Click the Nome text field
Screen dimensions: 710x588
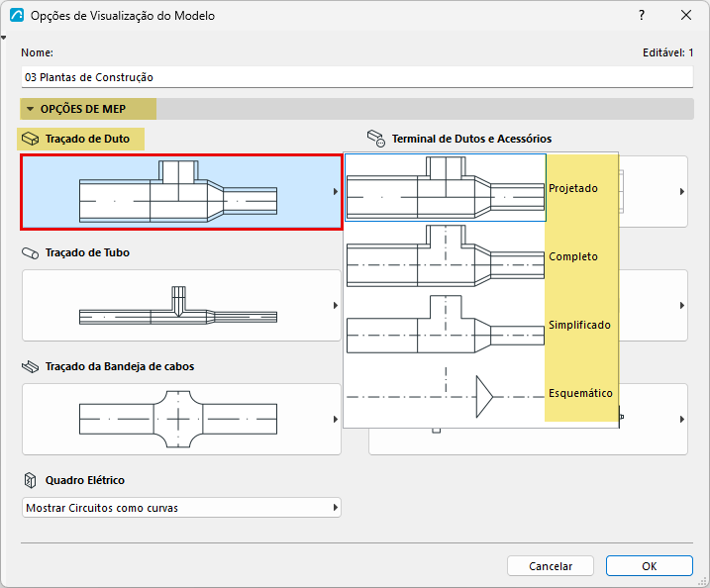[356, 77]
